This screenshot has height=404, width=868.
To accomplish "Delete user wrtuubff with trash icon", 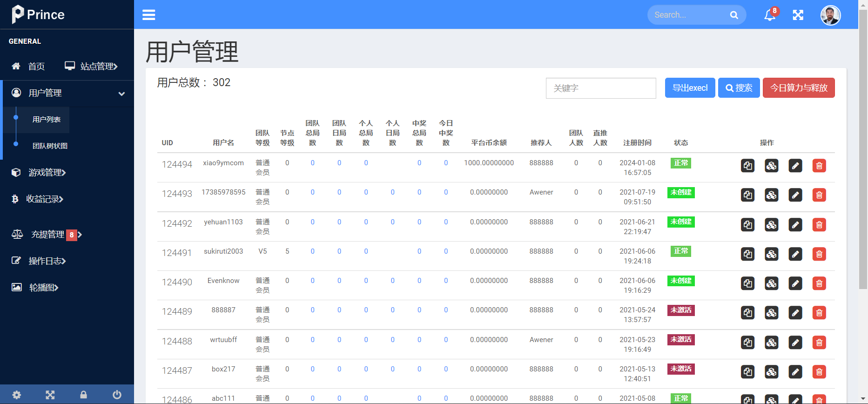I will [x=819, y=343].
